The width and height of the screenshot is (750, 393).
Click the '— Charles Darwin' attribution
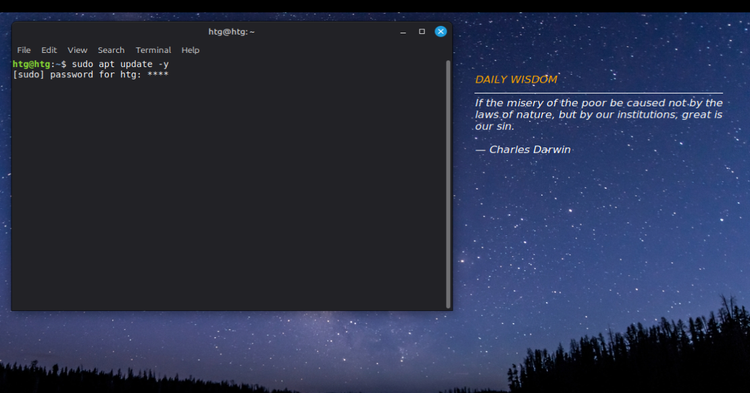(523, 150)
